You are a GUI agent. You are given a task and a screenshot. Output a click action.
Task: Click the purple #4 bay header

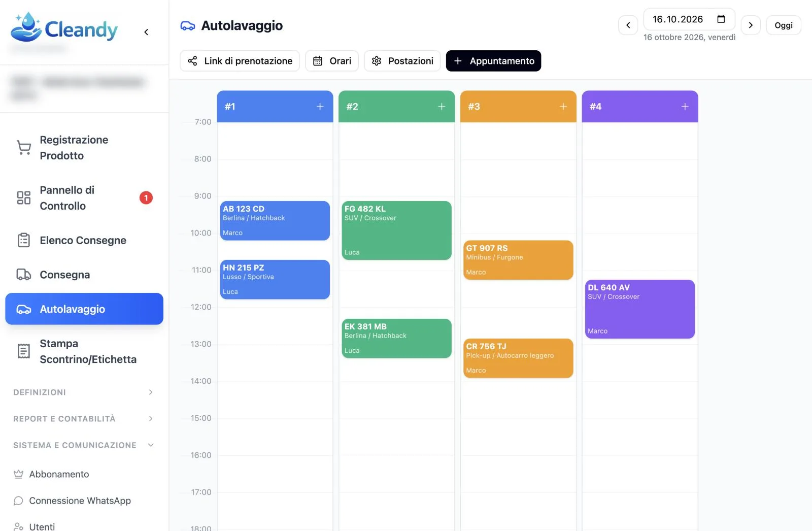pyautogui.click(x=640, y=107)
